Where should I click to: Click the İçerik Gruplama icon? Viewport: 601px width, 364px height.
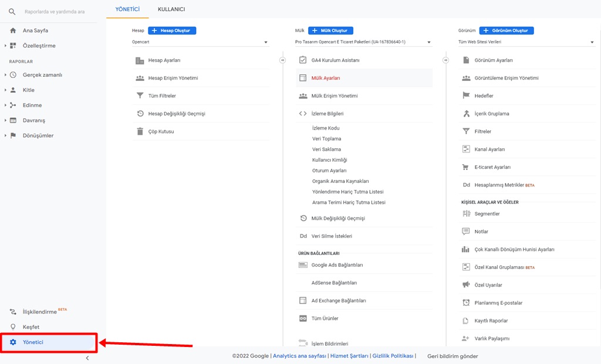pos(466,114)
